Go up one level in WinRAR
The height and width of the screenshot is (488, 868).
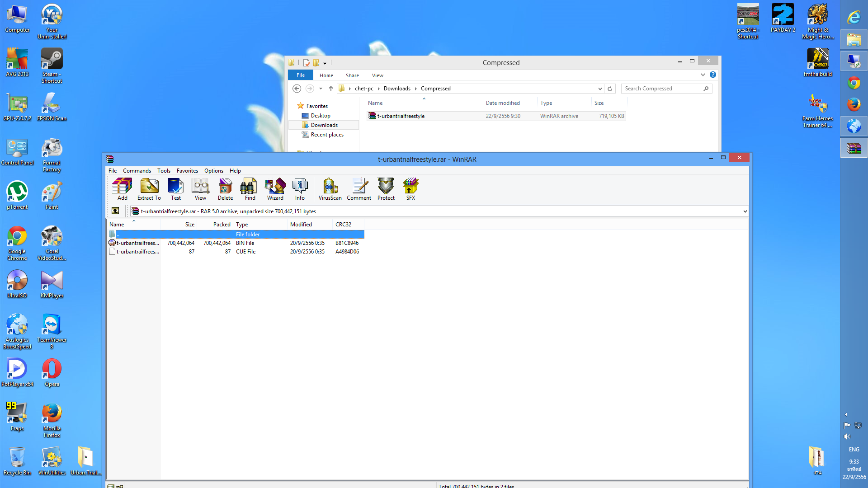click(x=115, y=211)
